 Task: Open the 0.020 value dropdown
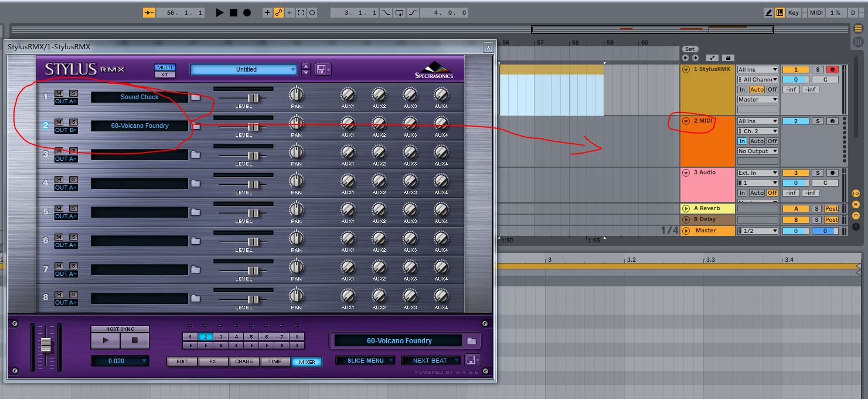(120, 361)
